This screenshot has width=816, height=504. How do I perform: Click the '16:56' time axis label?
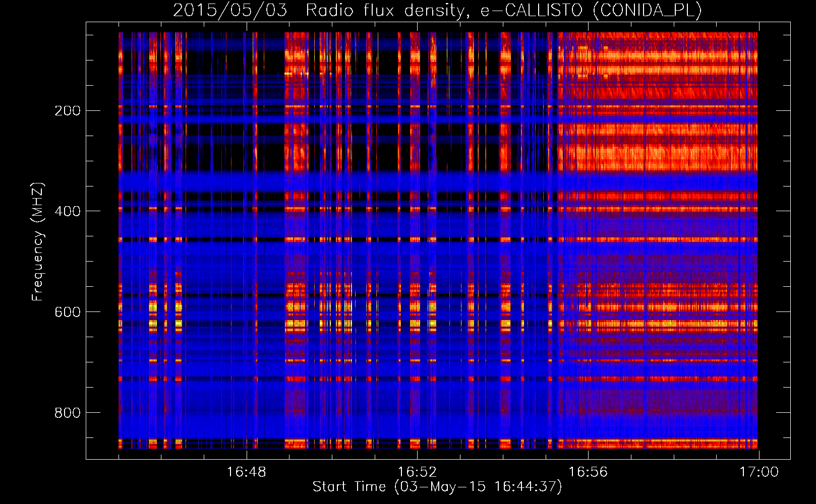588,472
